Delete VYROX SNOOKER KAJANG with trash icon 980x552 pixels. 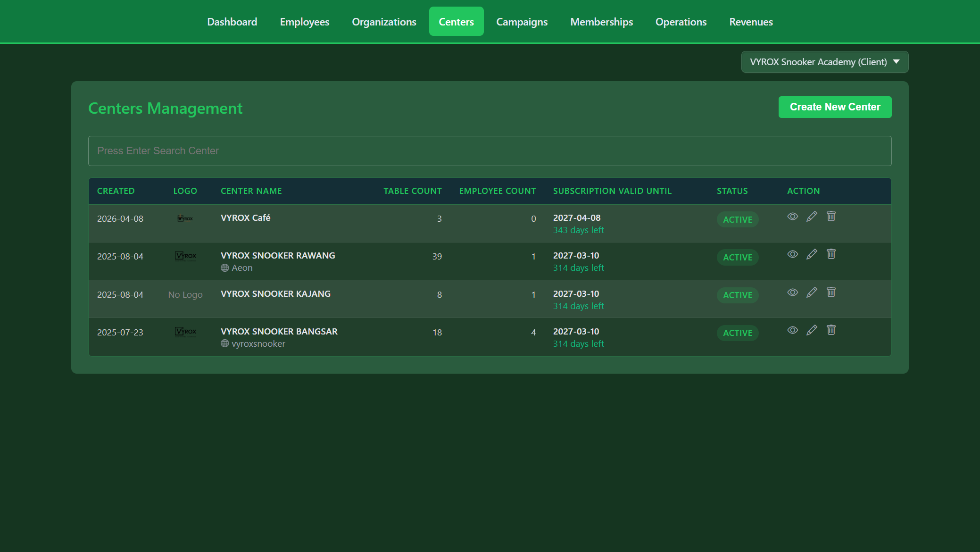[831, 292]
